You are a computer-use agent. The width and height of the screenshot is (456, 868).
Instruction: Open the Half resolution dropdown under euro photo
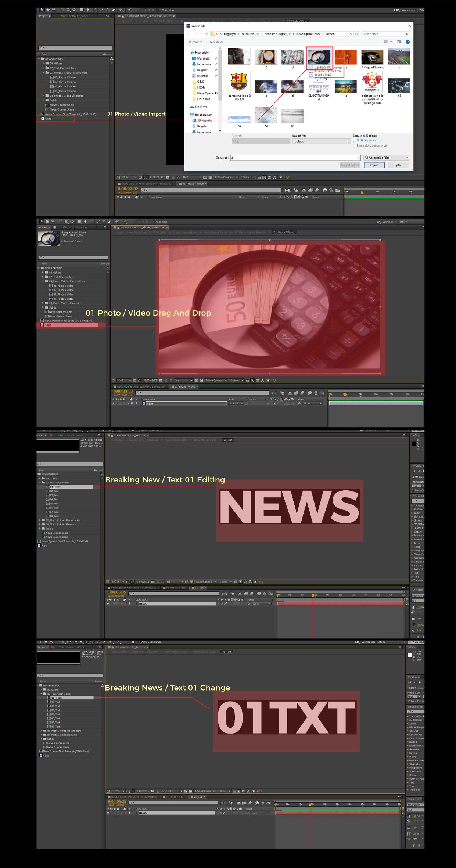point(183,381)
